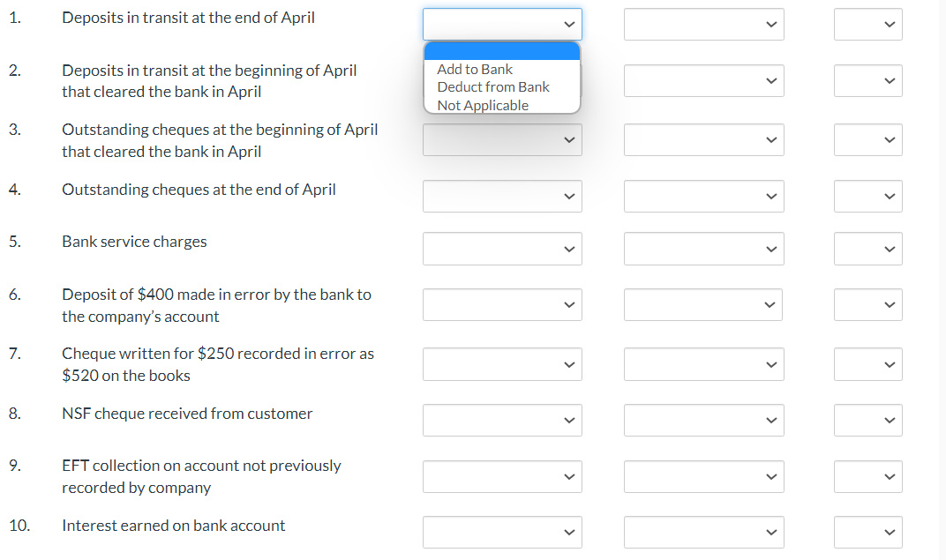Open the first dropdown for Bank service charges
This screenshot has width=946, height=560.
tap(502, 248)
